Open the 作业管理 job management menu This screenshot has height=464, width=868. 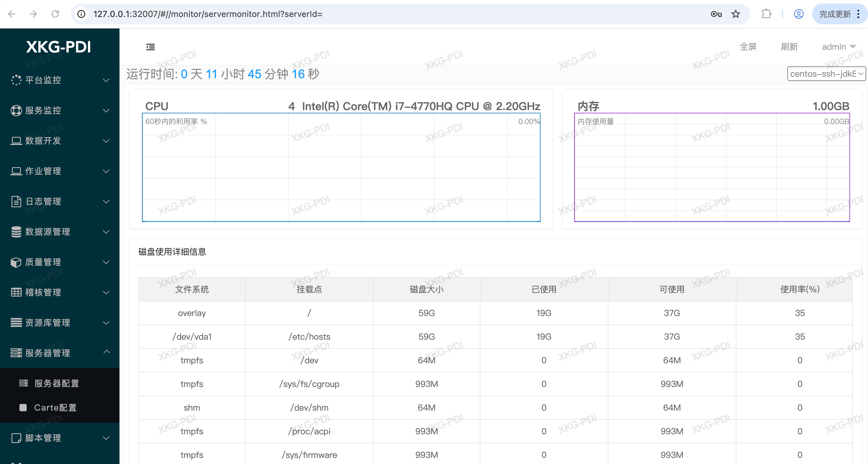click(x=16, y=171)
